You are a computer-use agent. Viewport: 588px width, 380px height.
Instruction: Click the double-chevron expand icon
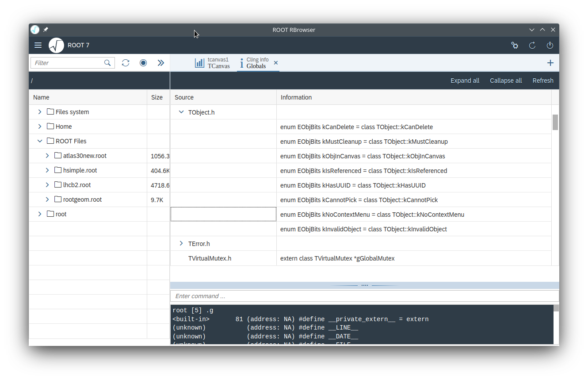click(x=161, y=63)
